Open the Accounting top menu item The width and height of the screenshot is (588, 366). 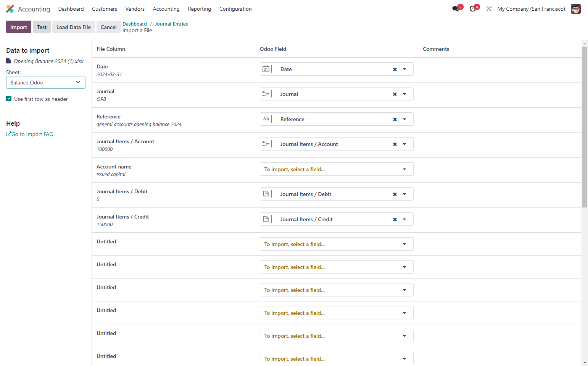tap(166, 9)
